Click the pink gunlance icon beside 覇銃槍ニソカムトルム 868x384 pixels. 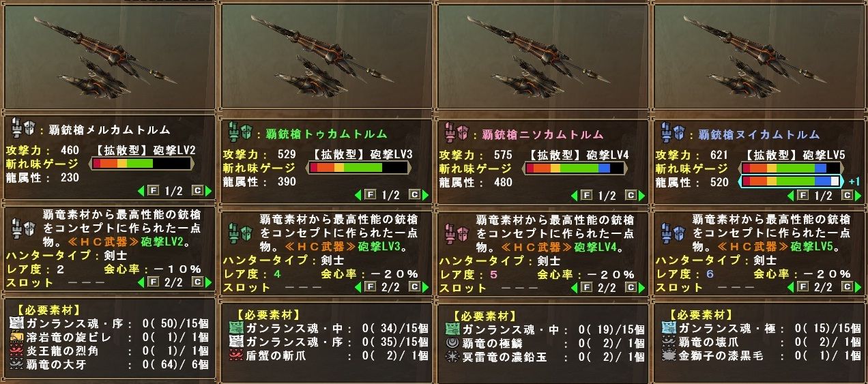455,133
